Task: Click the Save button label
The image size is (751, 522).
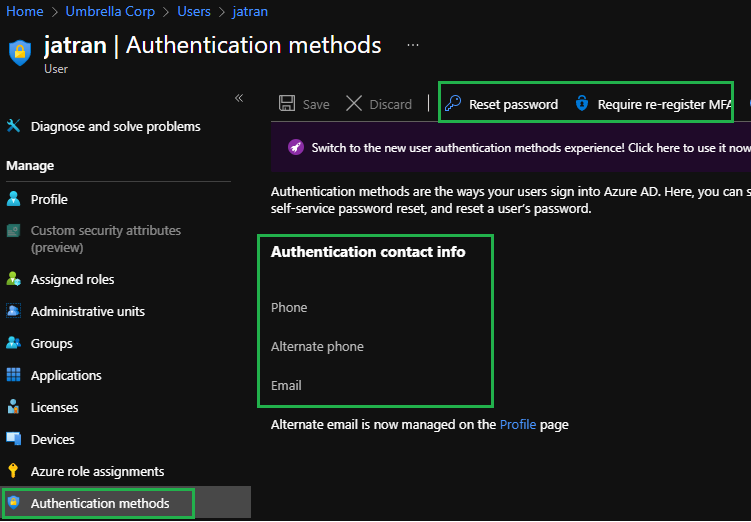Action: pyautogui.click(x=316, y=104)
